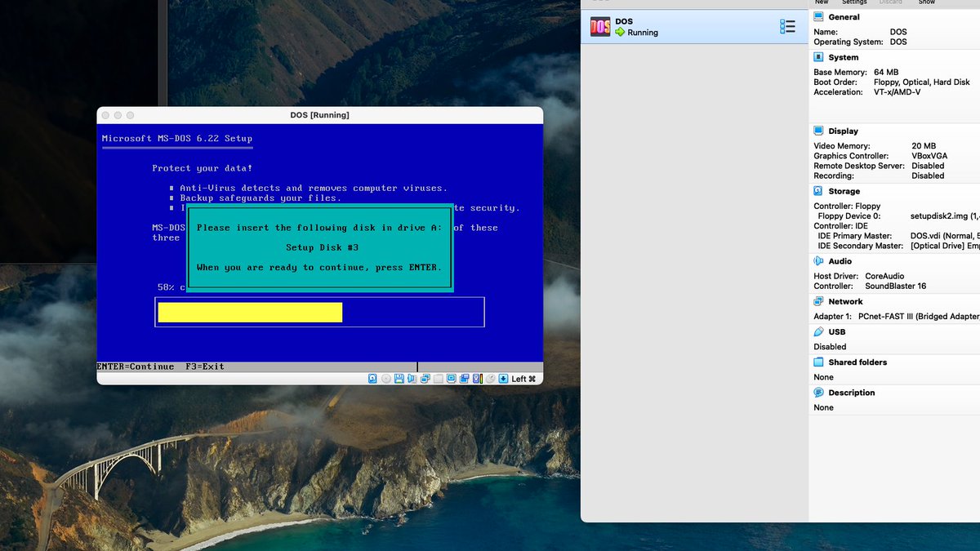Click the Storage section disk icon
Screen dimensions: 980x551
tap(819, 191)
